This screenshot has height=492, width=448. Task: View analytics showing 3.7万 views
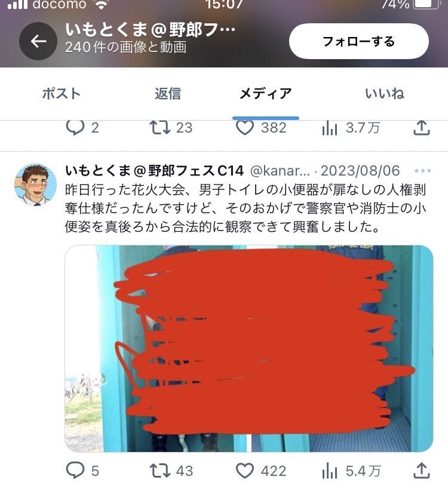(x=351, y=128)
